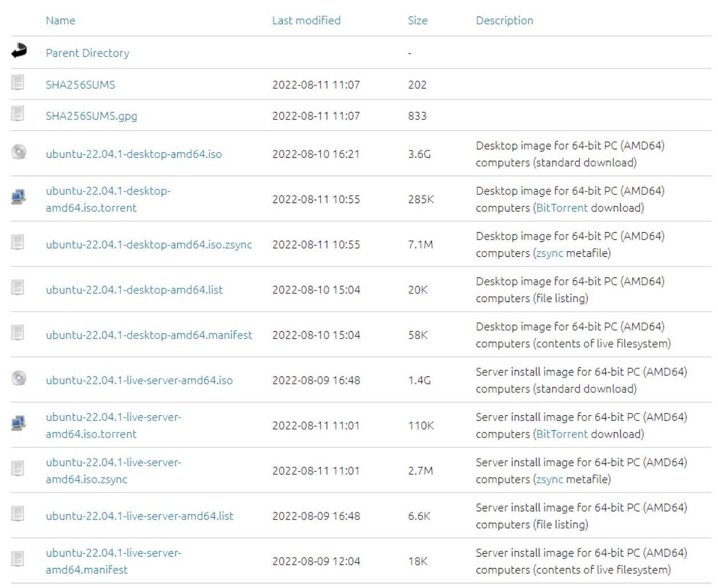Open the SHA256SUMS file link
718x588 pixels.
point(81,85)
